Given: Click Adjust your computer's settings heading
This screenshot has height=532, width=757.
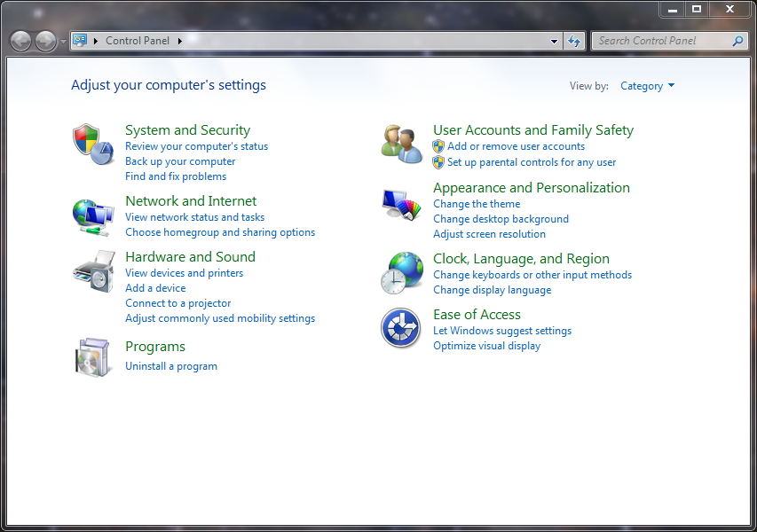Looking at the screenshot, I should point(169,85).
